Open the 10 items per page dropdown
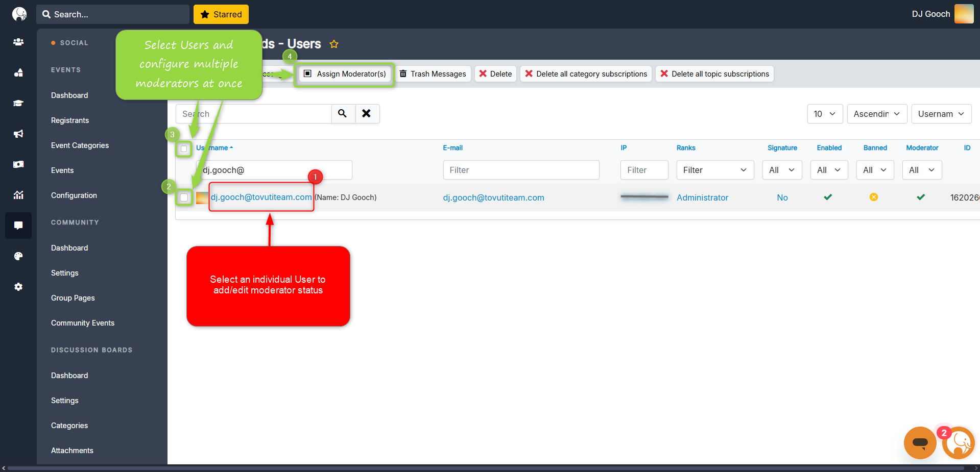980x472 pixels. coord(824,114)
